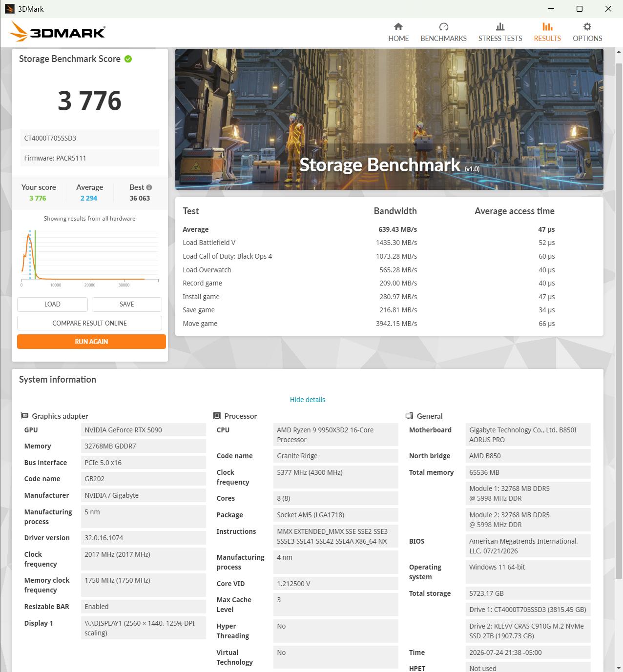
Task: Click the Gigabyte B850I AORUS PRO motherboard value
Action: pos(528,435)
